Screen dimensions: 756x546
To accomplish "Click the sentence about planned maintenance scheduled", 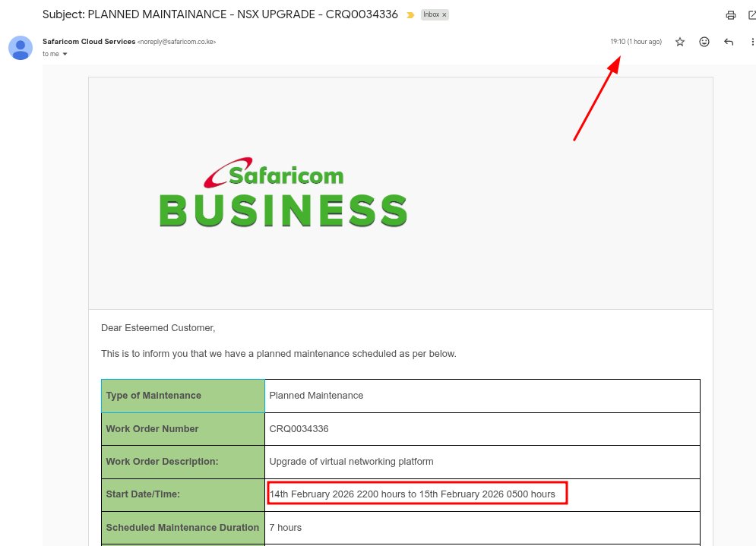I will pos(279,354).
